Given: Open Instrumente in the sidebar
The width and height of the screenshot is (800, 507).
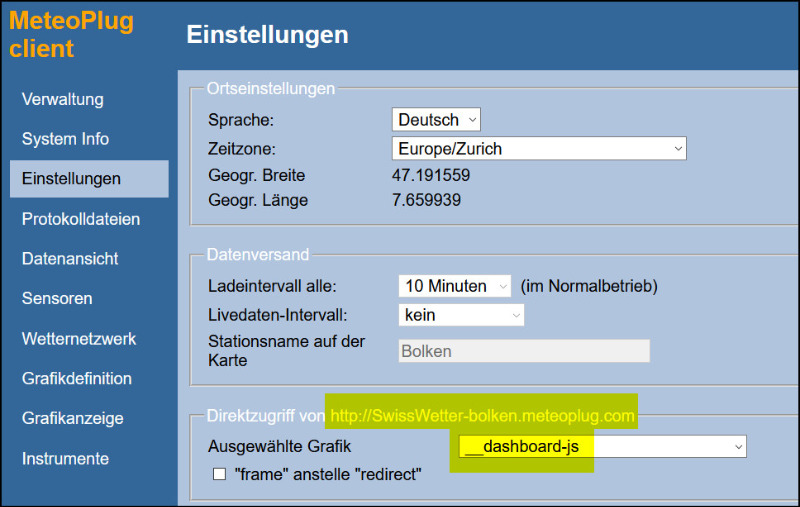Looking at the screenshot, I should click(x=65, y=459).
